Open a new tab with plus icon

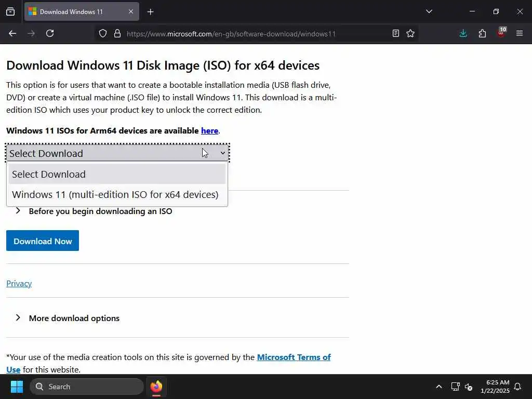click(150, 12)
